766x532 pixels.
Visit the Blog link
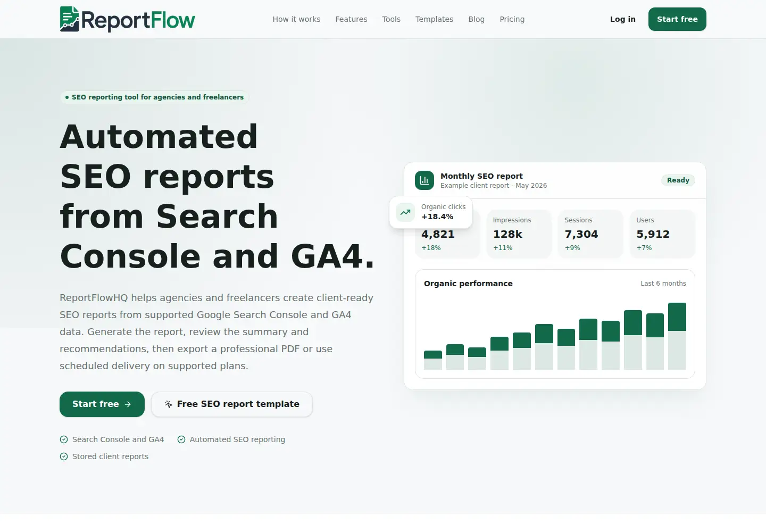(476, 19)
